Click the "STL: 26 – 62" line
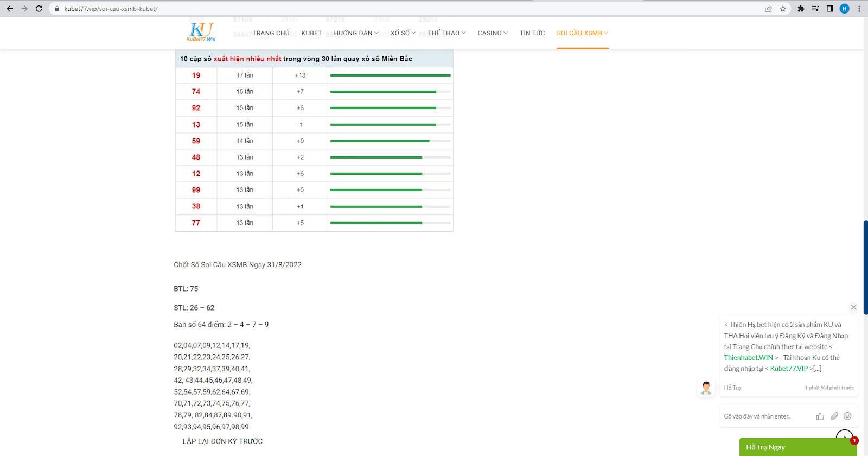Screen dimensions: 868x456 (194, 308)
